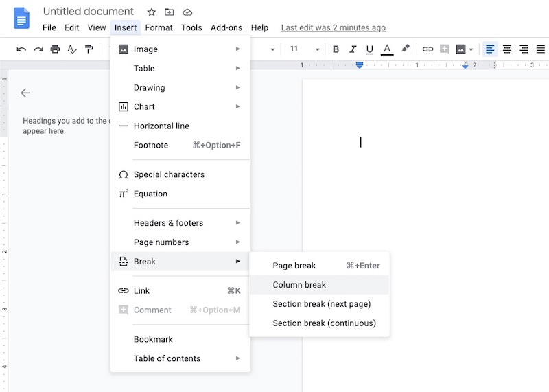
Task: Insert a Bookmark
Action: pyautogui.click(x=180, y=339)
